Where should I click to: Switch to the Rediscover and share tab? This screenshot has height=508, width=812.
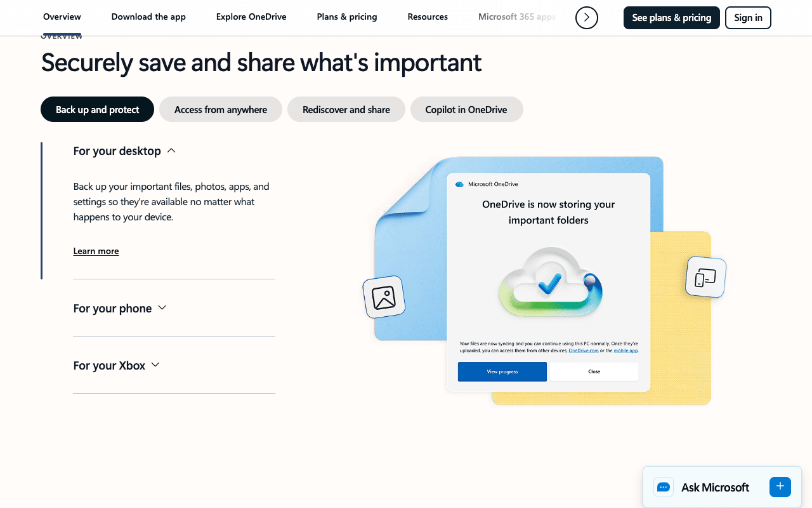[346, 109]
